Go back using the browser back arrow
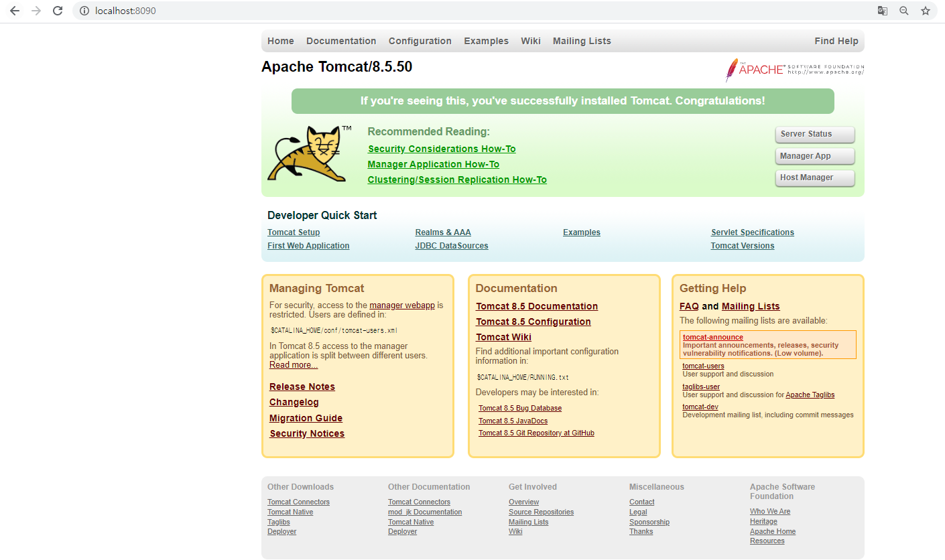 pyautogui.click(x=15, y=11)
